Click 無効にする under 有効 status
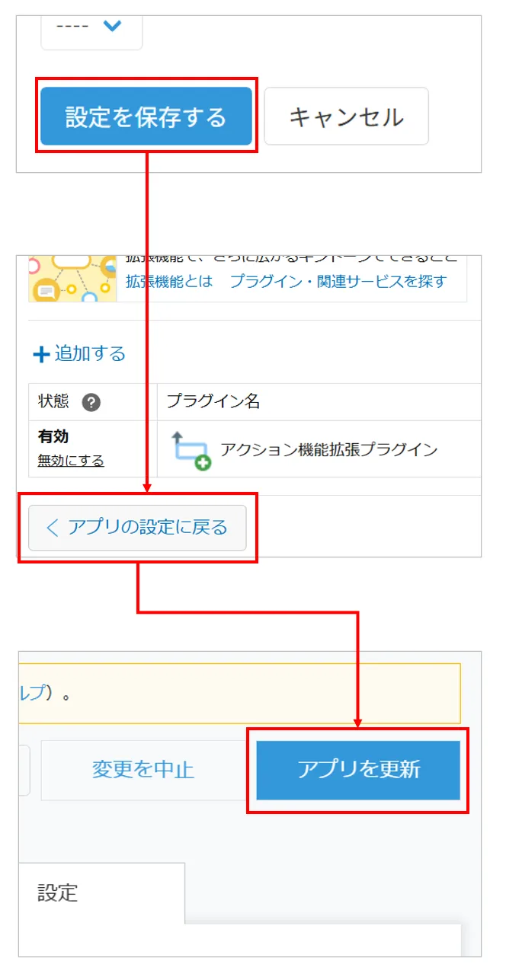 [71, 461]
